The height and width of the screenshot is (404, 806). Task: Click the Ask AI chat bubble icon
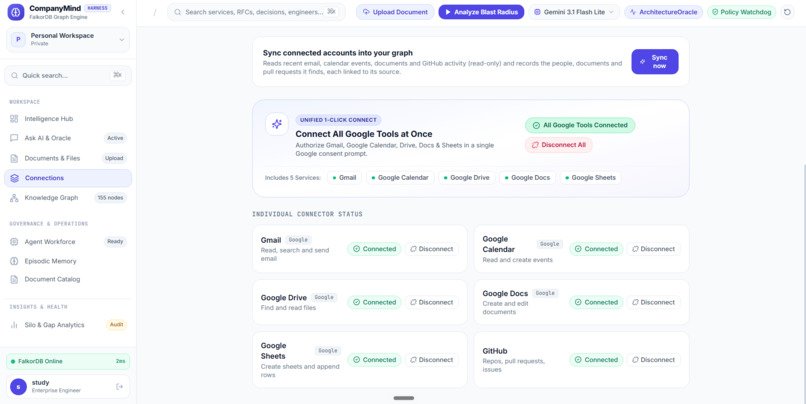click(14, 138)
